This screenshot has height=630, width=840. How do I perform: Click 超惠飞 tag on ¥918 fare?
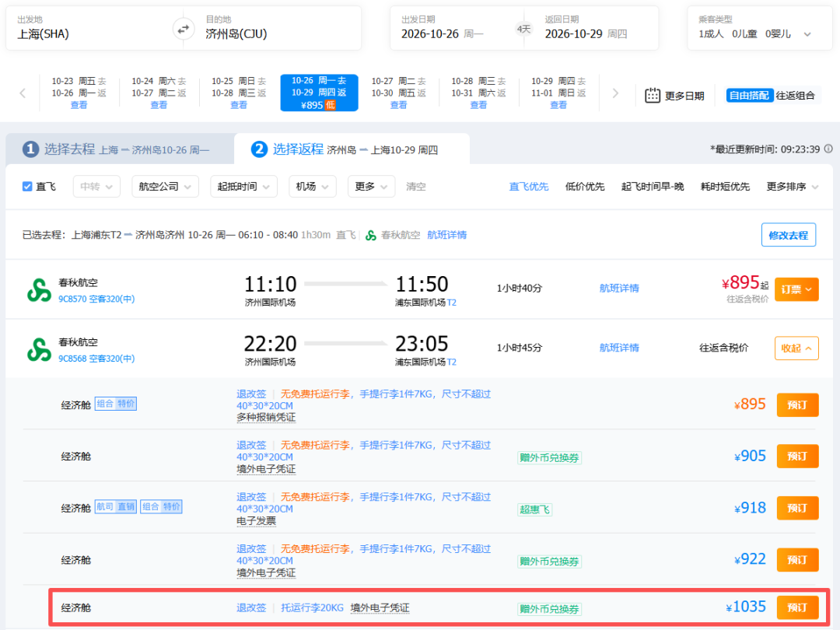click(534, 509)
